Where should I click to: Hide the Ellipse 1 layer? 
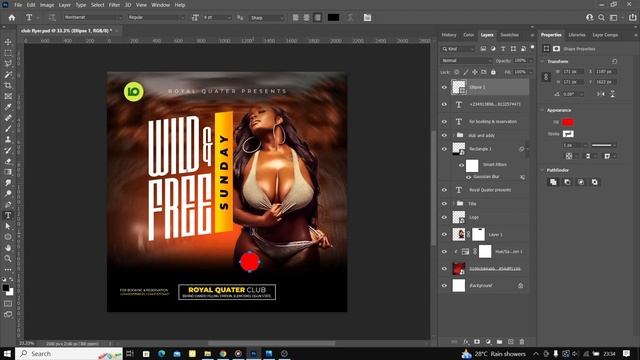tap(444, 87)
